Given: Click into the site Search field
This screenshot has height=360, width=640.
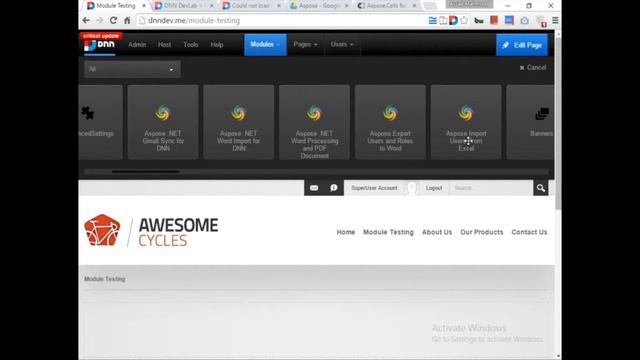Looking at the screenshot, I should pyautogui.click(x=491, y=188).
